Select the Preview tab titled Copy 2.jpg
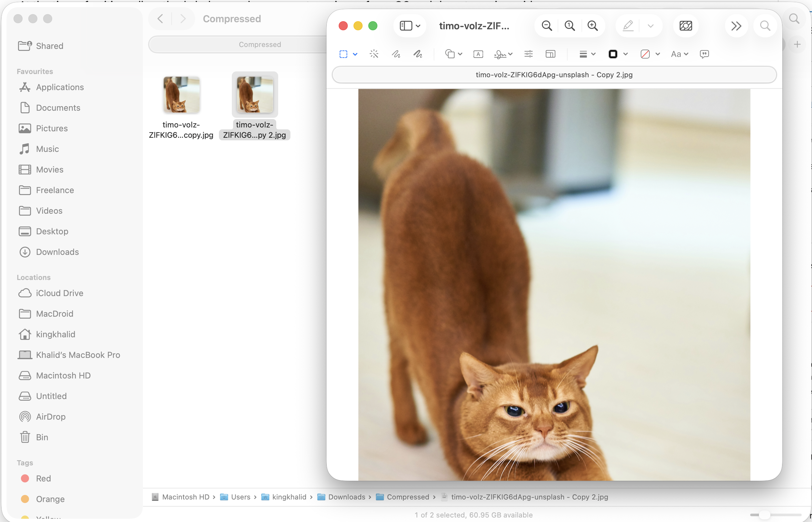 [x=554, y=75]
